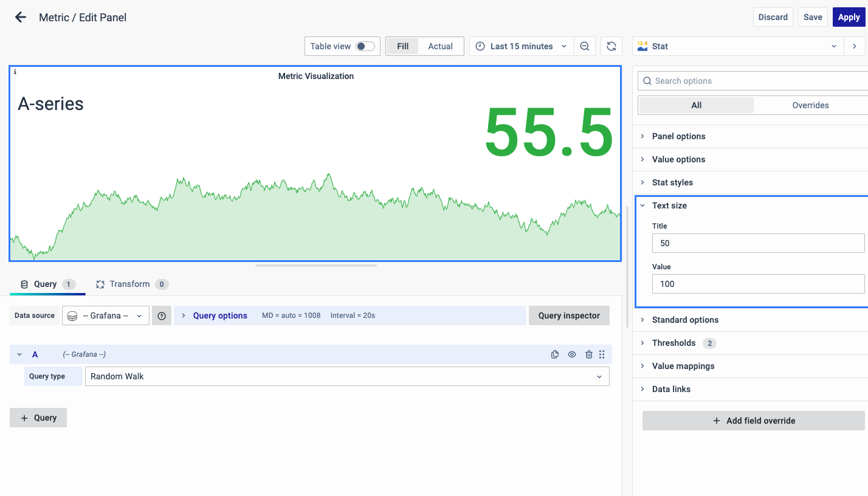The width and height of the screenshot is (868, 496).
Task: Click the back arrow icon
Action: [21, 17]
